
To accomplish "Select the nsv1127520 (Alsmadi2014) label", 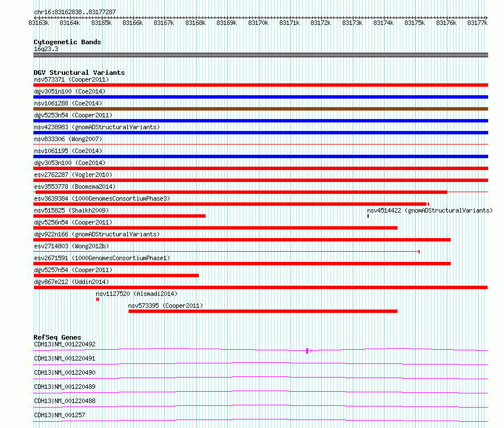I will 136,294.
